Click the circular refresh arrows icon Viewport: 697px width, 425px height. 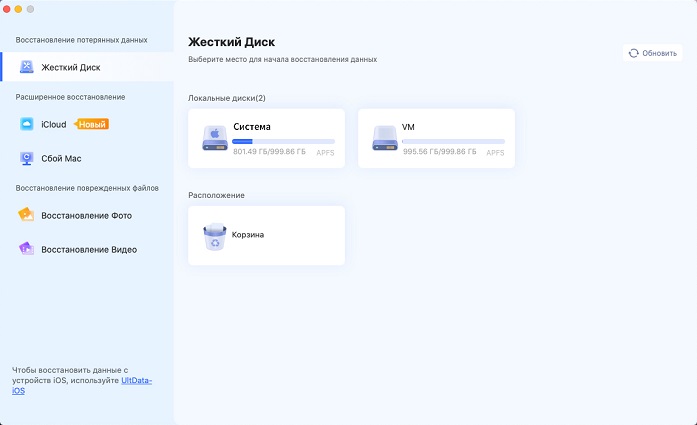click(634, 53)
